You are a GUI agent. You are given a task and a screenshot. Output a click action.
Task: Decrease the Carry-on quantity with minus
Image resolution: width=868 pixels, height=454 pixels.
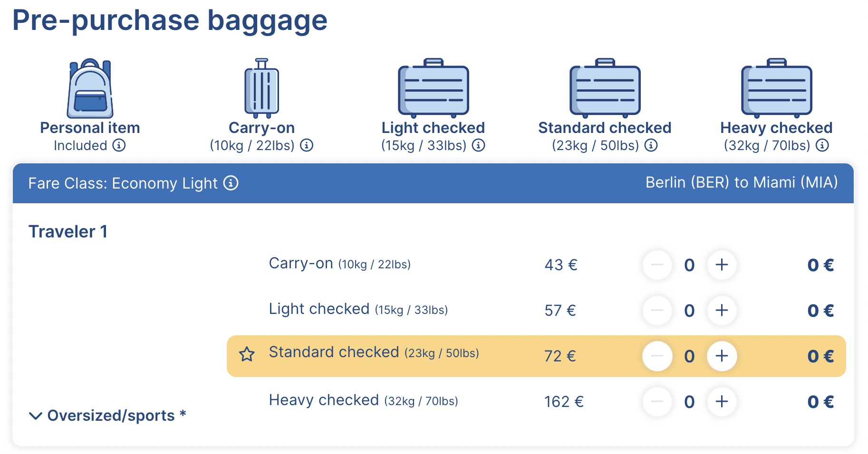tap(657, 265)
